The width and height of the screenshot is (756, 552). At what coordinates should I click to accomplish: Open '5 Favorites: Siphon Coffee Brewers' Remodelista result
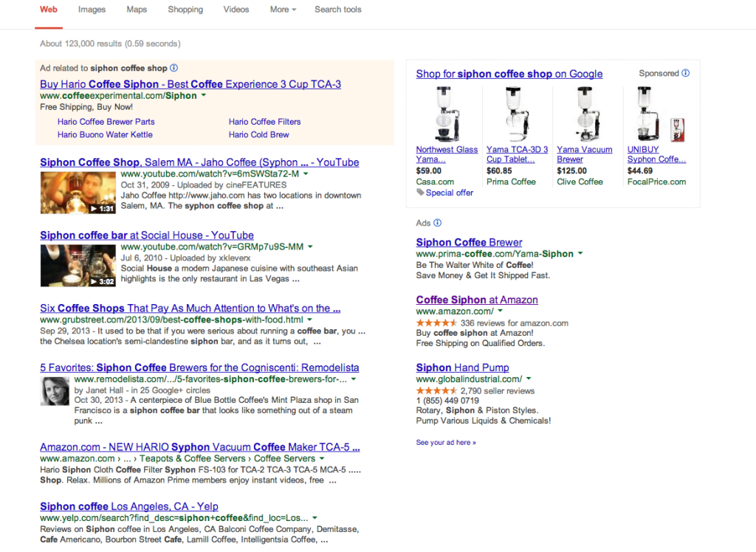199,368
